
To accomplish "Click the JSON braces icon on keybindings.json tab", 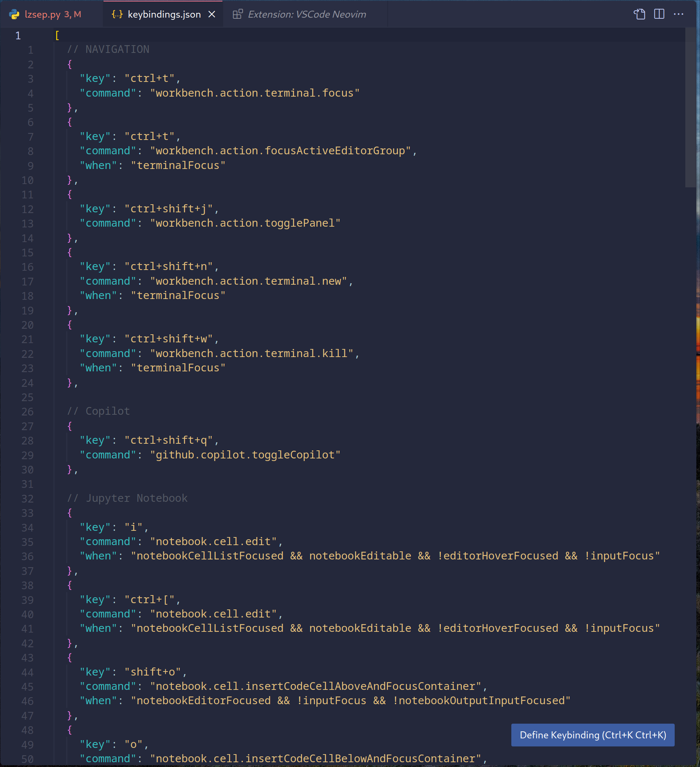I will point(117,14).
